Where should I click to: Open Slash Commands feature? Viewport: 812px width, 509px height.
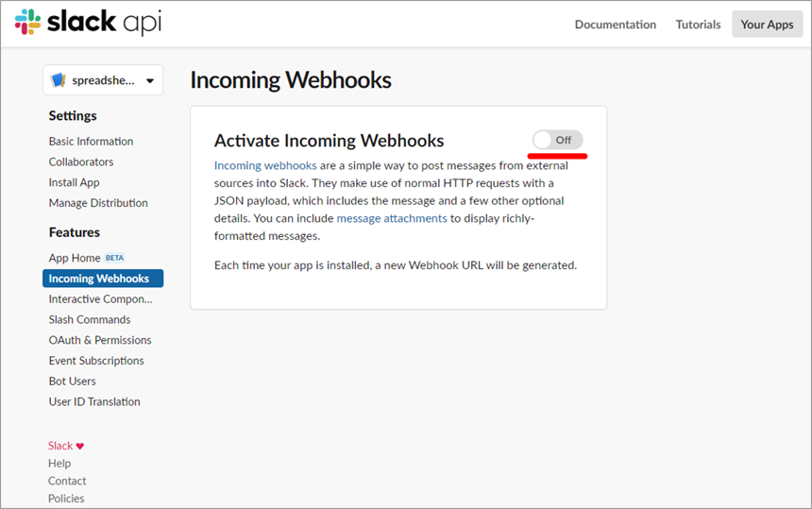tap(90, 319)
